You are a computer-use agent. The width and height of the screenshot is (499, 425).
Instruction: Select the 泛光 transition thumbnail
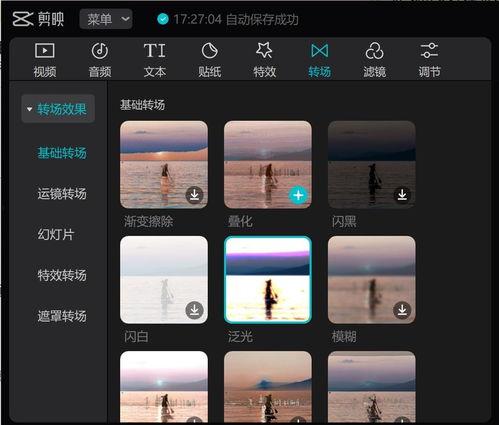point(268,280)
